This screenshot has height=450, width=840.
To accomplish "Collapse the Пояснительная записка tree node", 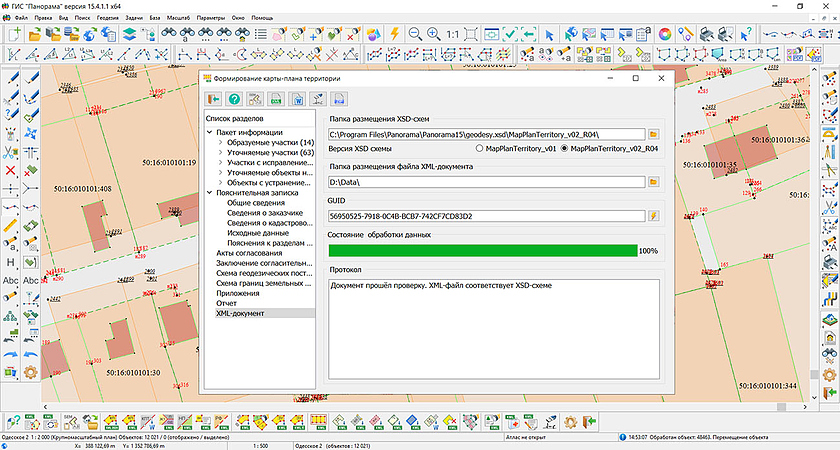I will (x=210, y=193).
